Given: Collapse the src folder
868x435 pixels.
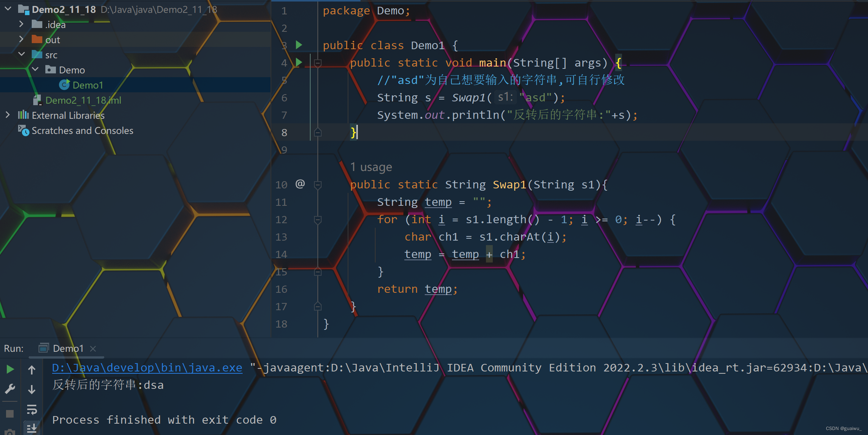Looking at the screenshot, I should (22, 54).
